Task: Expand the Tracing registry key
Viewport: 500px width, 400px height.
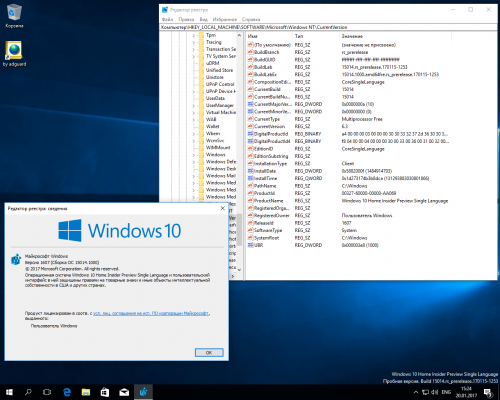Action: pos(193,42)
